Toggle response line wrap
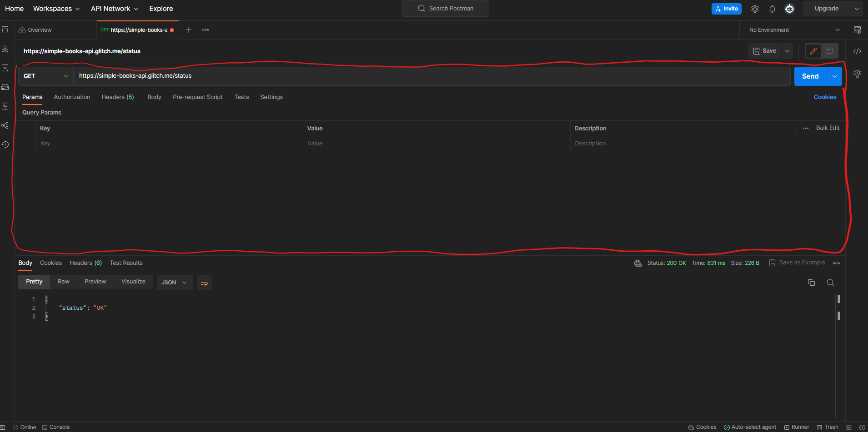868x432 pixels. 205,283
